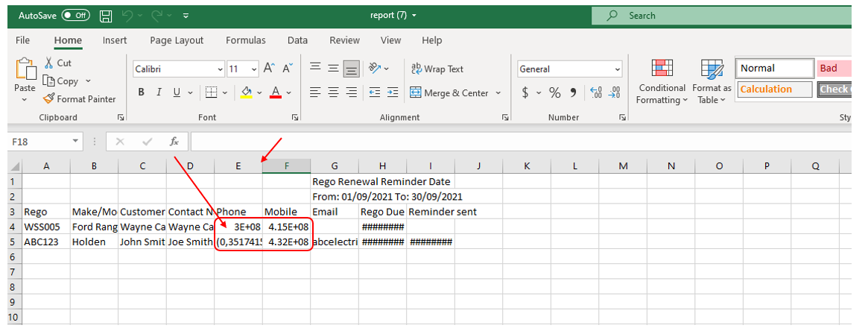The width and height of the screenshot is (868, 334).
Task: Click the formula bar input
Action: [x=520, y=142]
